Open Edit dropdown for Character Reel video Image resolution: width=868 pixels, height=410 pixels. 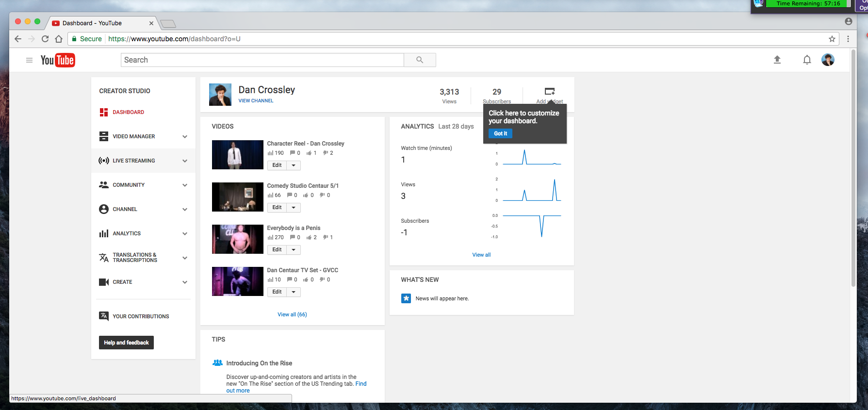[294, 165]
